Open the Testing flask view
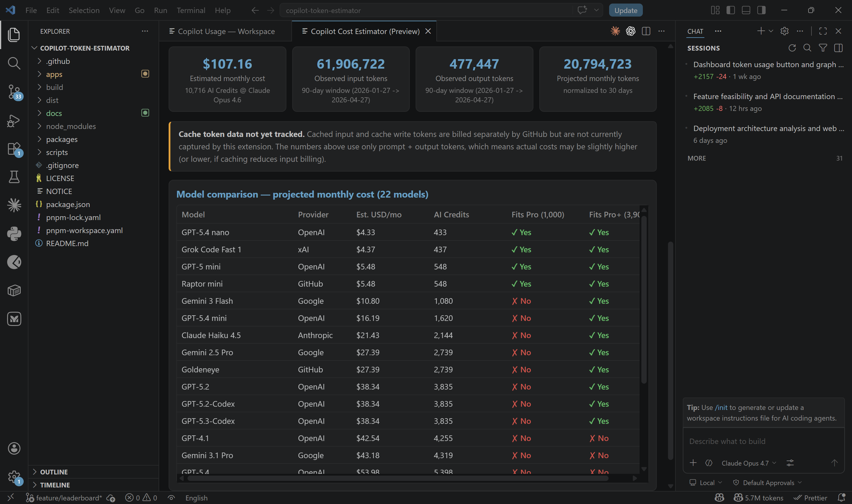852x504 pixels. 14,177
